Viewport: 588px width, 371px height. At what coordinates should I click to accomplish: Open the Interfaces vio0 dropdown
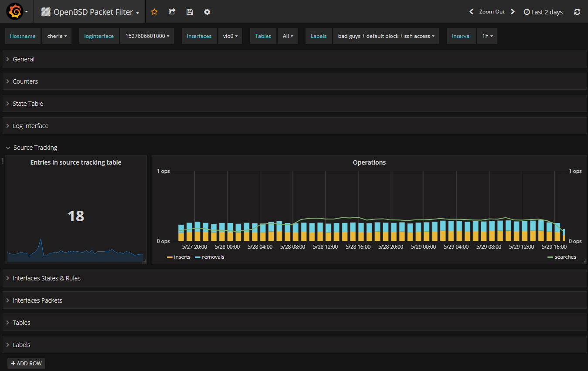(230, 36)
